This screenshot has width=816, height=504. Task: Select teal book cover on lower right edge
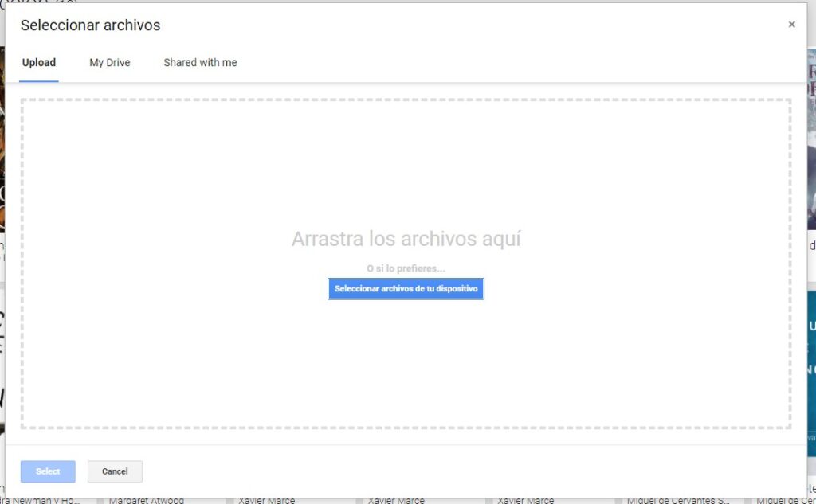810,374
